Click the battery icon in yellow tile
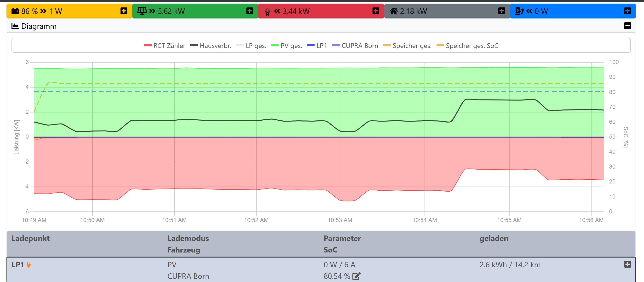 click(x=15, y=11)
